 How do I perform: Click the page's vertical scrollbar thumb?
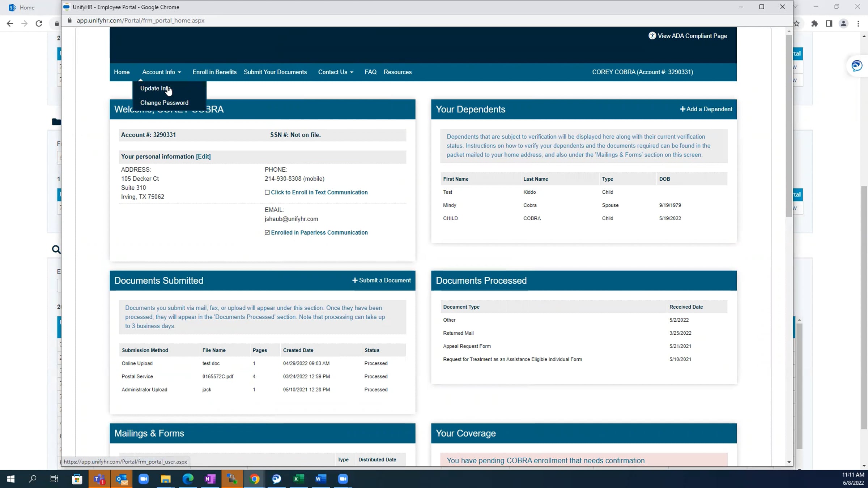(789, 125)
